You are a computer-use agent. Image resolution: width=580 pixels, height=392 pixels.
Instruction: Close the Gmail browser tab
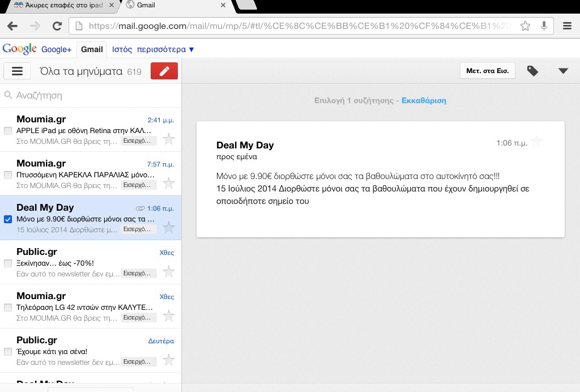pos(223,5)
